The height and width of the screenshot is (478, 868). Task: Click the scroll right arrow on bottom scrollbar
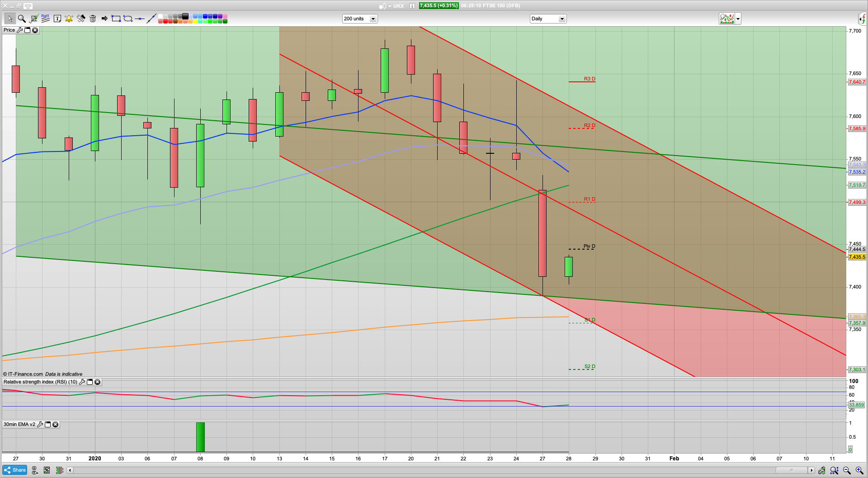click(x=811, y=470)
